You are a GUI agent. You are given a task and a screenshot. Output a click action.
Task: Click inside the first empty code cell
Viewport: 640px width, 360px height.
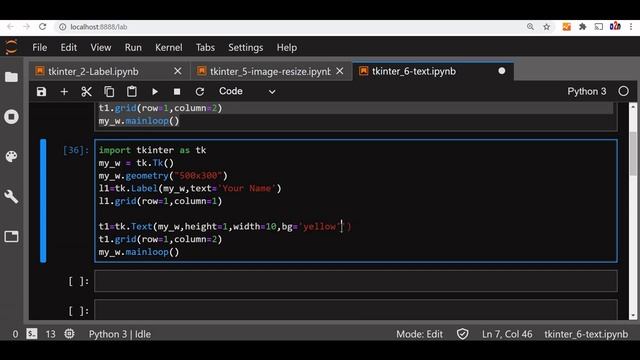tap(356, 281)
